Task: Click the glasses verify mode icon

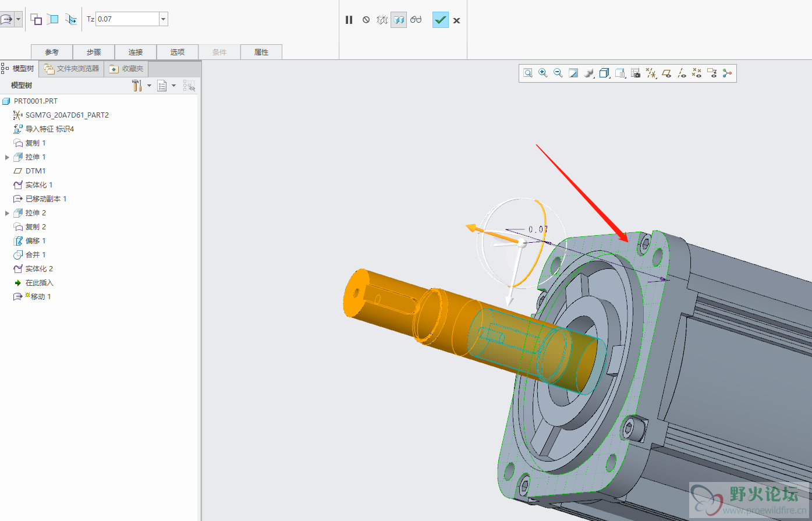Action: click(416, 20)
